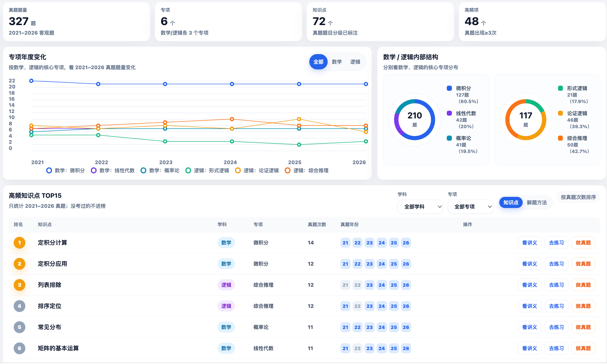Click 综合推理 category in 排序定位 row
This screenshot has height=364, width=607.
263,306
